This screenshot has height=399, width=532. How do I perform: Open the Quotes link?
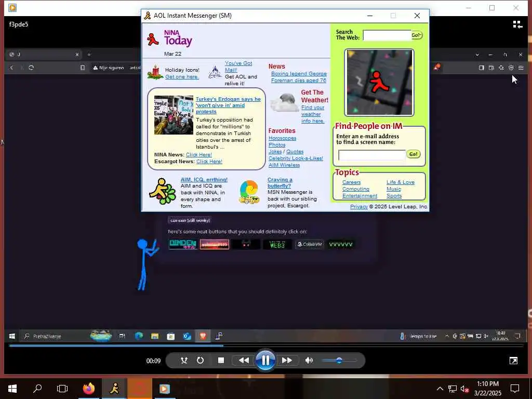(295, 152)
